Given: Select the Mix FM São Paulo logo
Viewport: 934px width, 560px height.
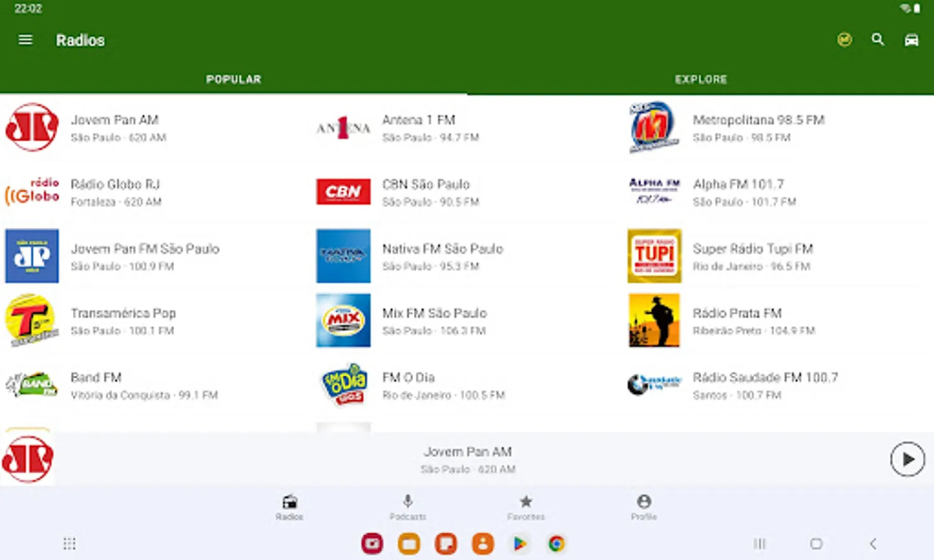Looking at the screenshot, I should click(x=343, y=320).
